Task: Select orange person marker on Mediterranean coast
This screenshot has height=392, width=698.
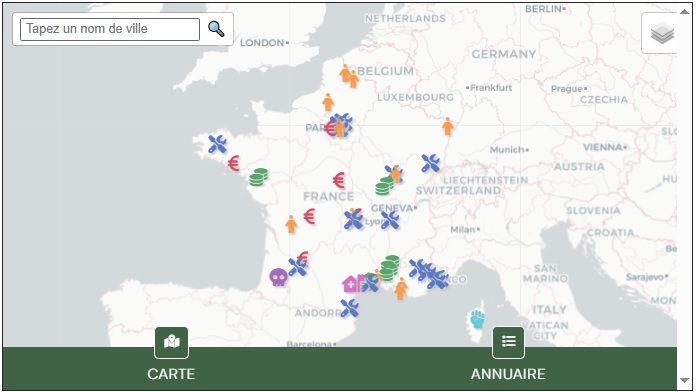Action: coord(401,289)
